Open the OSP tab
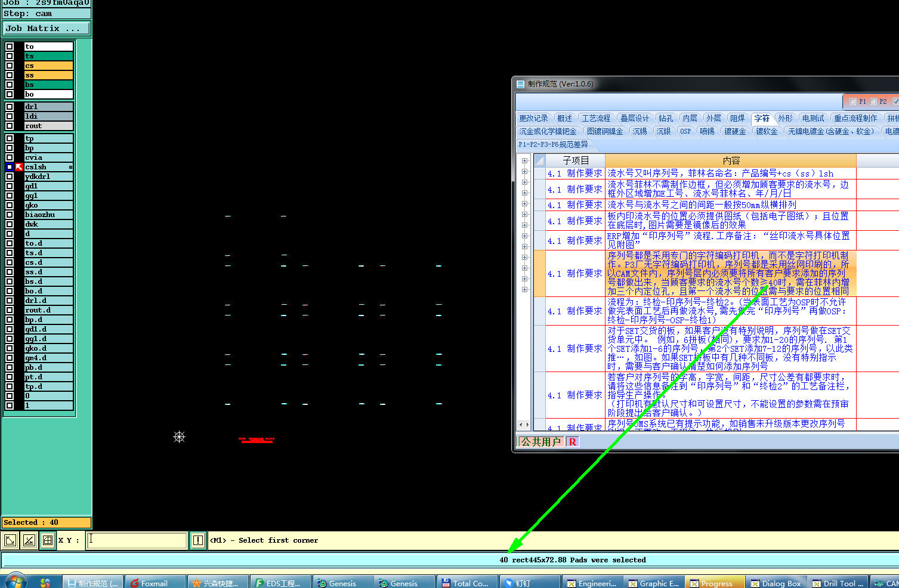The height and width of the screenshot is (588, 899). pyautogui.click(x=685, y=132)
